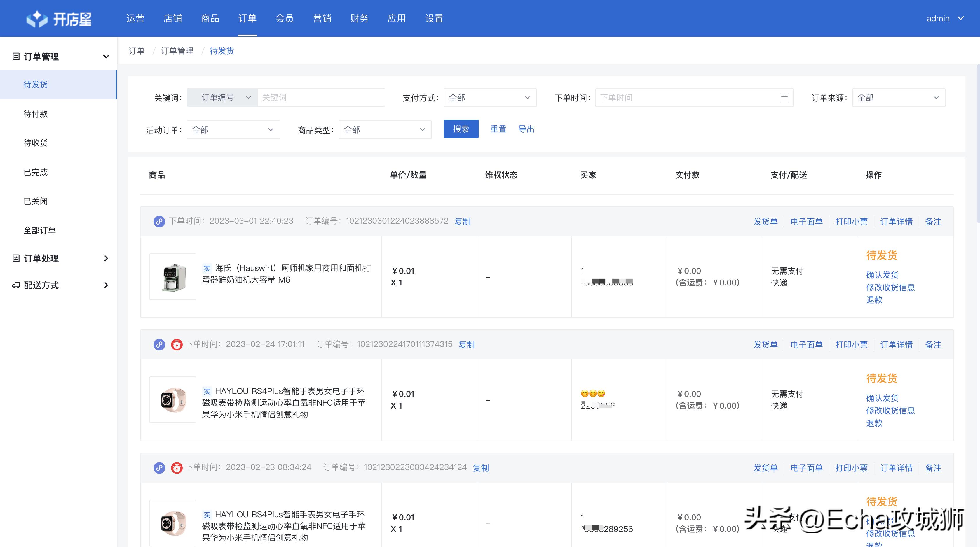Collapse the 订单管理 sidebar section

[106, 56]
